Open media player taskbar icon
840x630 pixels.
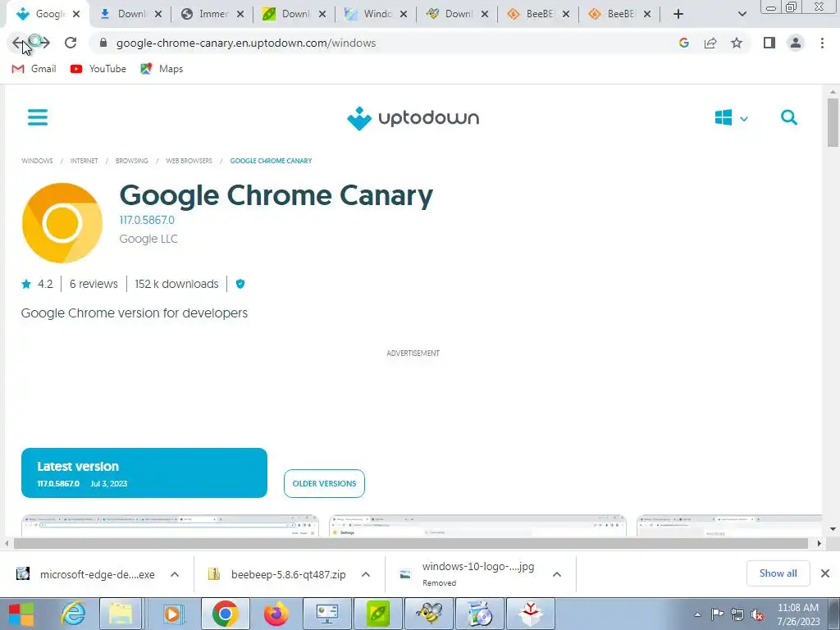point(172,614)
